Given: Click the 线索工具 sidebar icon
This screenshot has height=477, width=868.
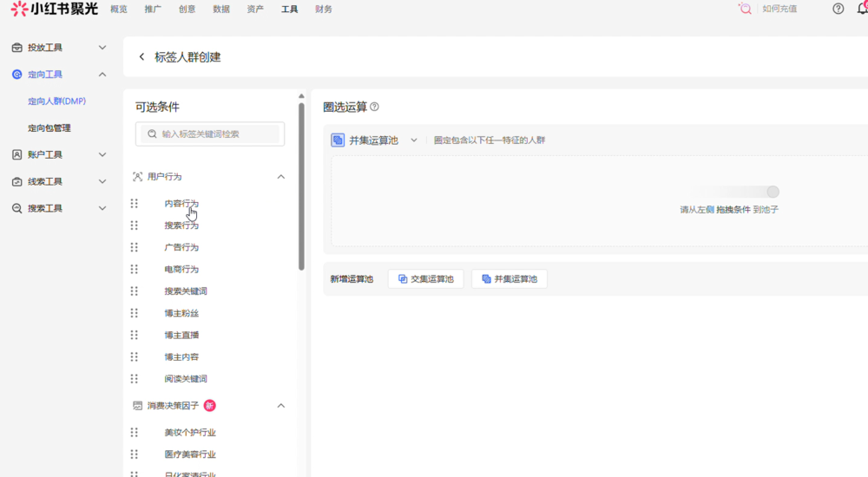Looking at the screenshot, I should point(17,181).
